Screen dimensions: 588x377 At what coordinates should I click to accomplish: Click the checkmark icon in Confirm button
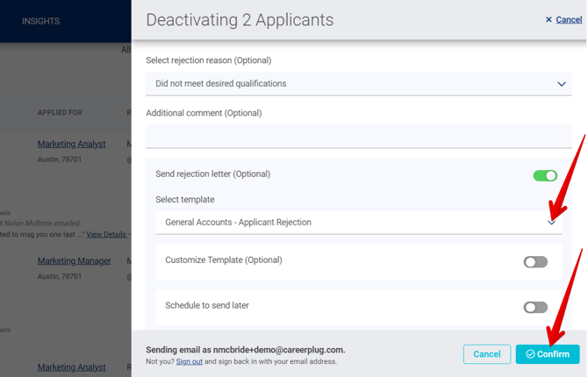[530, 354]
